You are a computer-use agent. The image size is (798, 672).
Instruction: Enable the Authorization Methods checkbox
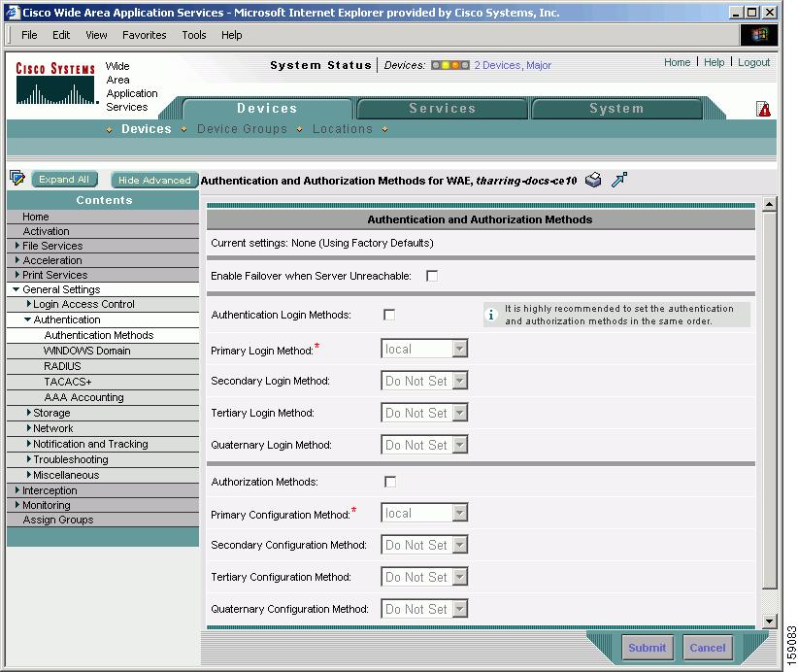pos(390,482)
